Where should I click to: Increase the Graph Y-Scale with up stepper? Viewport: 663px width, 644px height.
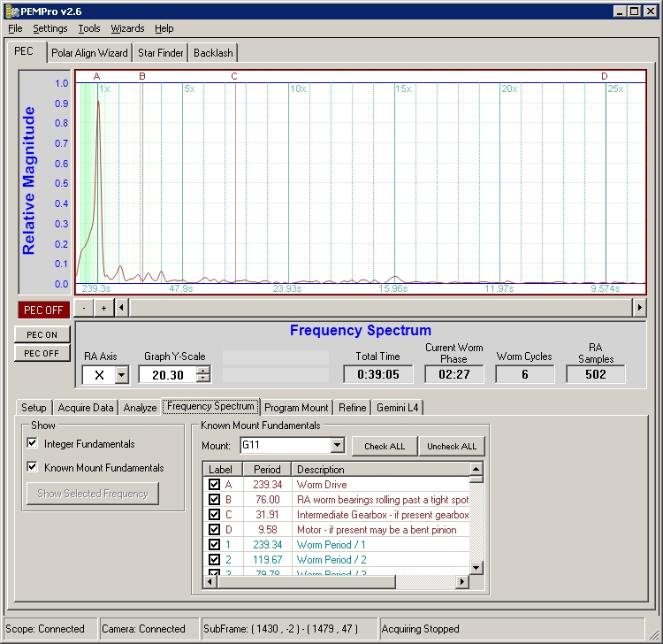[203, 371]
